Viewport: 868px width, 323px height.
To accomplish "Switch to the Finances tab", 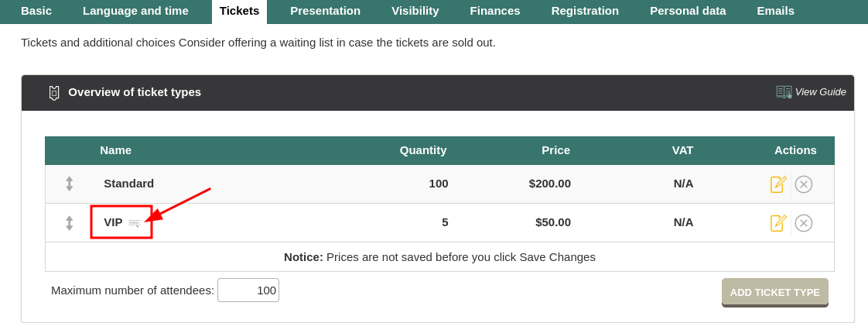I will click(x=495, y=11).
